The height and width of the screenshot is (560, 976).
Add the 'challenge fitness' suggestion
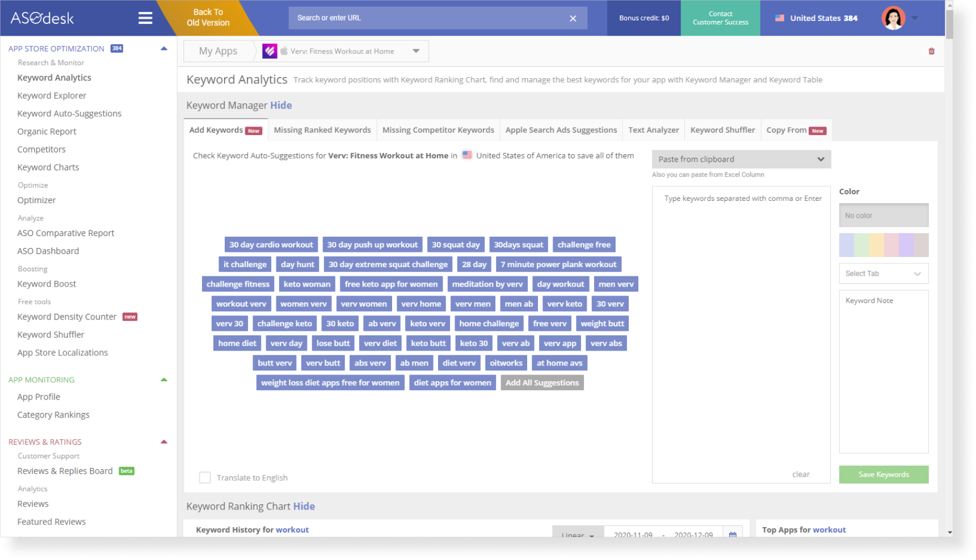click(238, 284)
